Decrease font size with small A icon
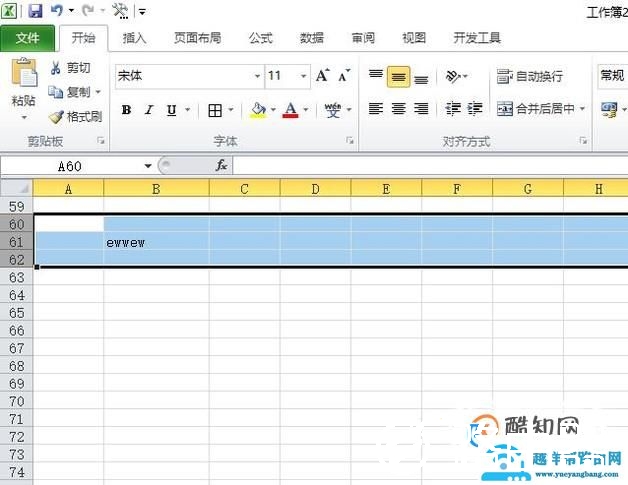 click(x=344, y=75)
